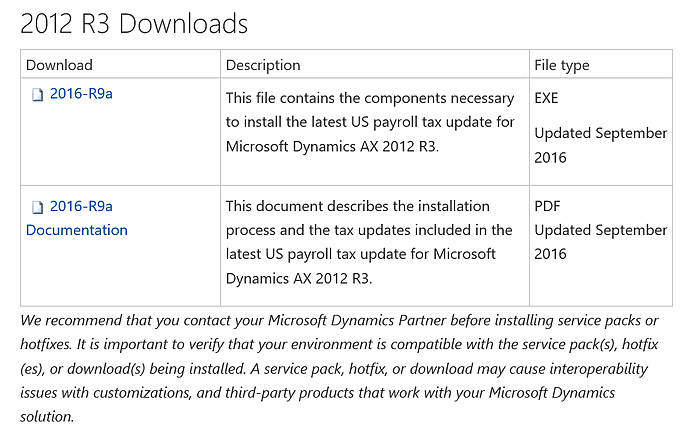Click description starting 'This document describes the installation'
Screen dimensions: 691x432
[369, 242]
